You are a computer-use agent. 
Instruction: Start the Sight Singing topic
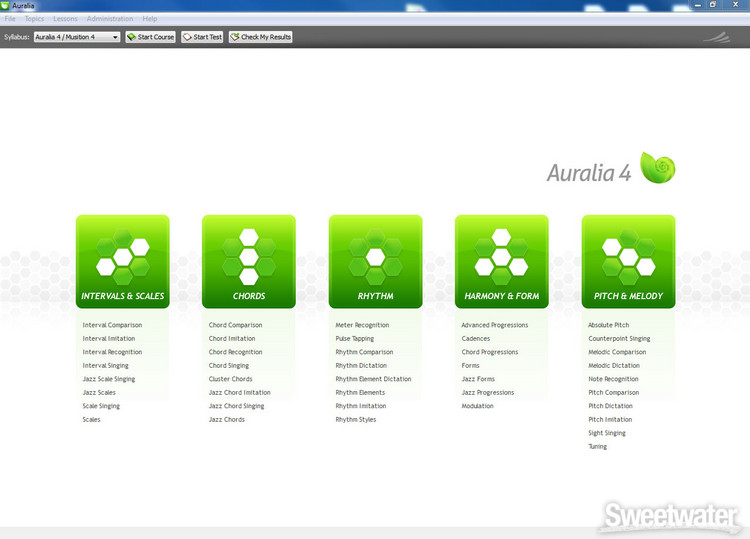click(607, 433)
